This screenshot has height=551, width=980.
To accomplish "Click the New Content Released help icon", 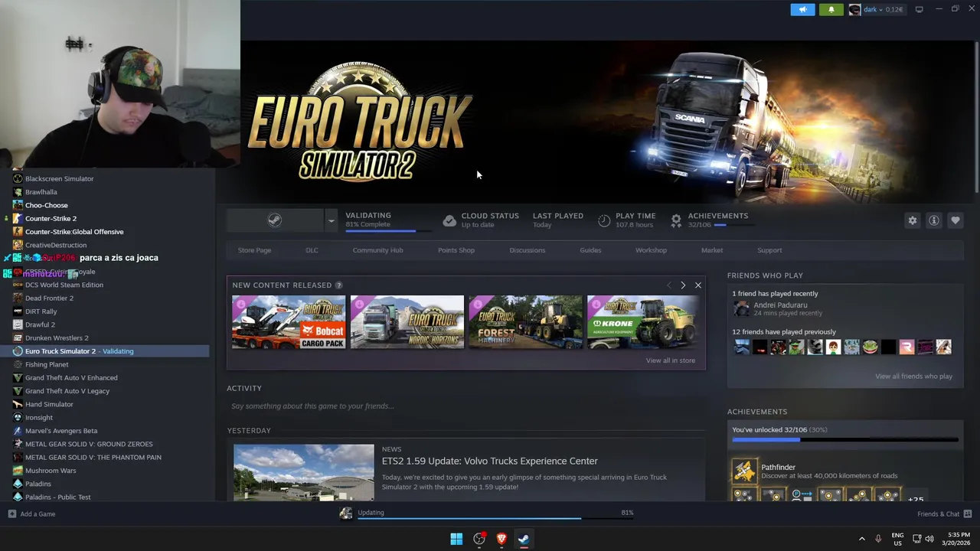I will [338, 285].
